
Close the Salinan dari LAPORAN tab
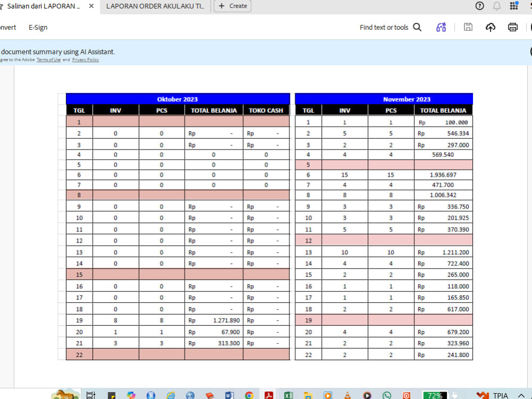coord(92,6)
